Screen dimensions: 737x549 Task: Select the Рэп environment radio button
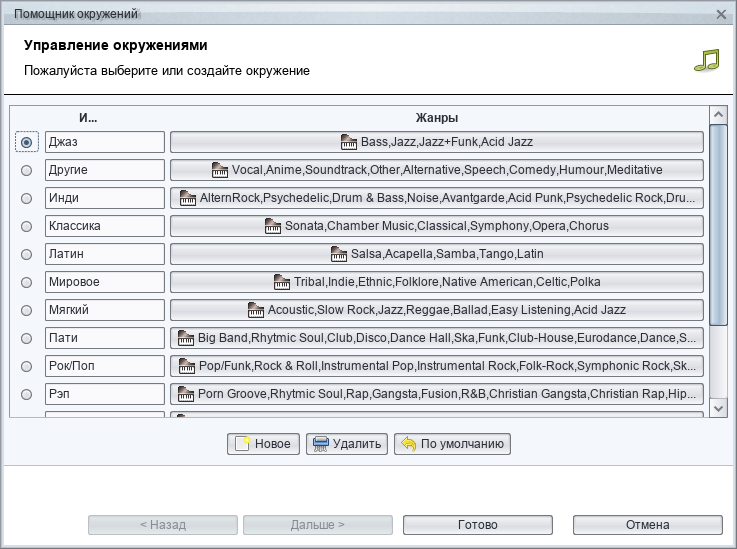coord(26,394)
